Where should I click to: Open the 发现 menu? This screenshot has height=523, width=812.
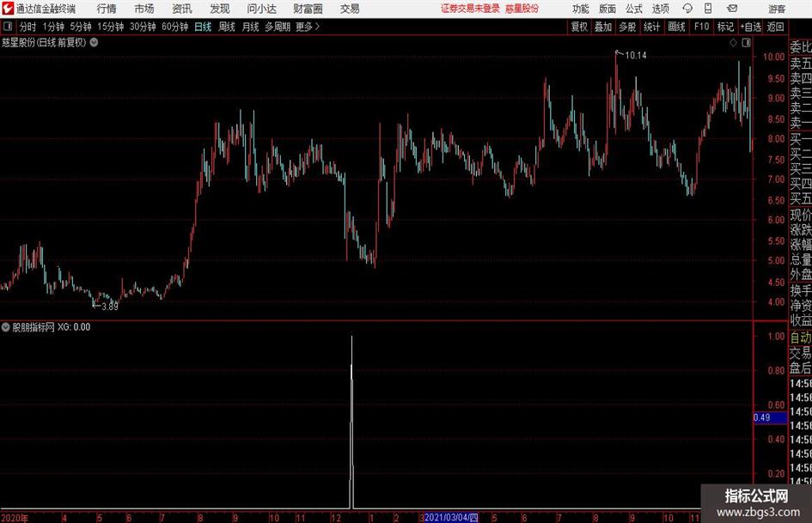220,9
